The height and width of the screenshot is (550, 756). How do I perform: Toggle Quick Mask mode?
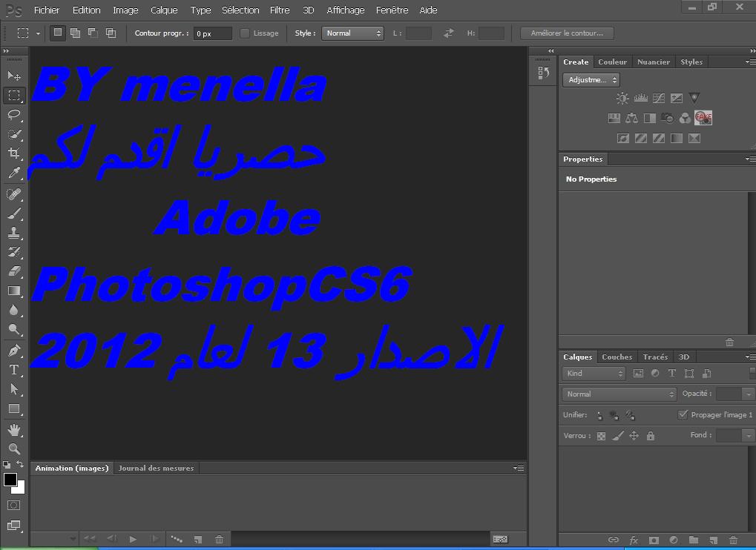click(x=13, y=506)
